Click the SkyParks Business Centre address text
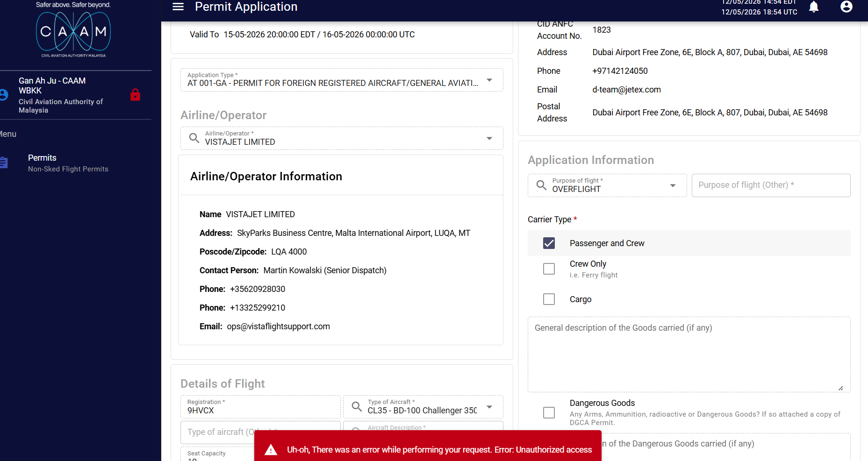 (x=353, y=233)
